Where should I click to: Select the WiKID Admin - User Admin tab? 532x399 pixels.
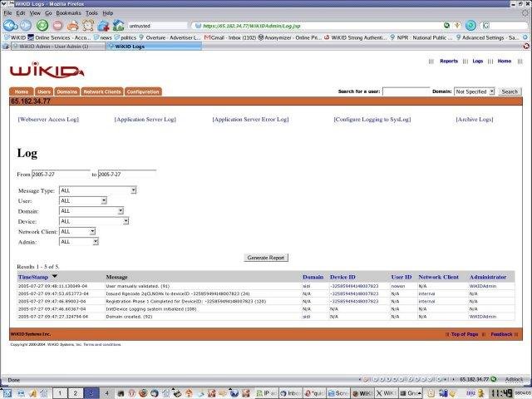(58, 47)
